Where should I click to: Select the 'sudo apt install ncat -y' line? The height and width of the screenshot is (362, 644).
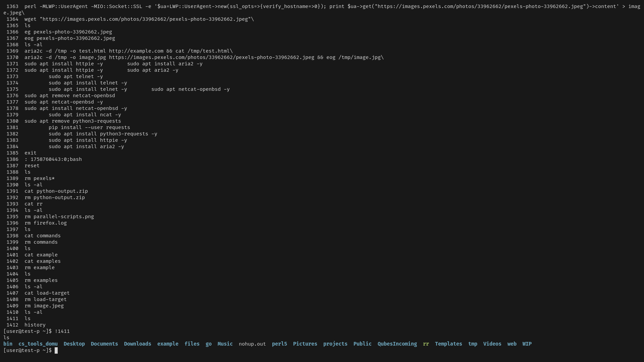(x=85, y=115)
